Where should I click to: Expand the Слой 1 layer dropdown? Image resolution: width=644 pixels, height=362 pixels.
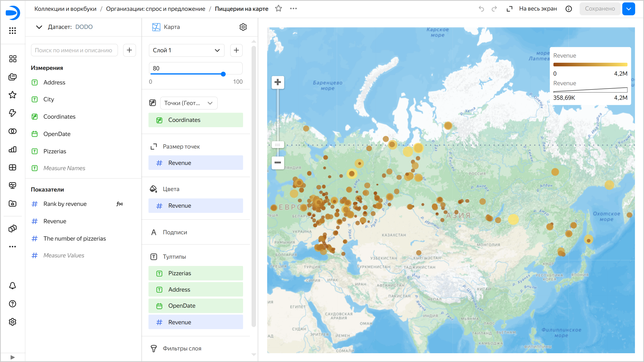[x=186, y=50]
